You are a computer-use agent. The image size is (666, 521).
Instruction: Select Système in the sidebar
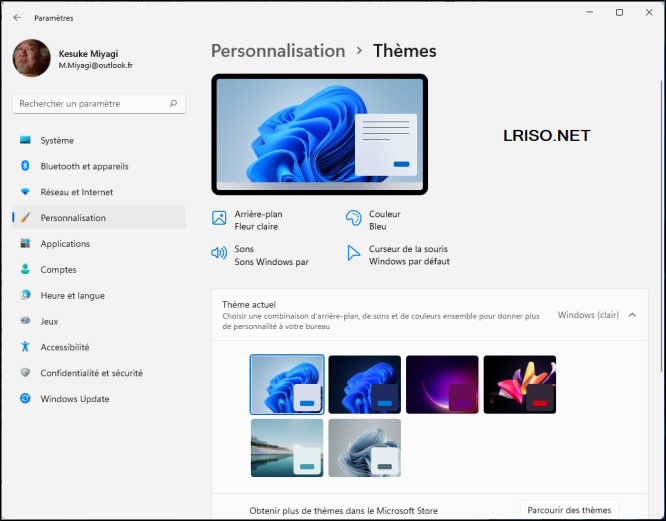coord(57,140)
